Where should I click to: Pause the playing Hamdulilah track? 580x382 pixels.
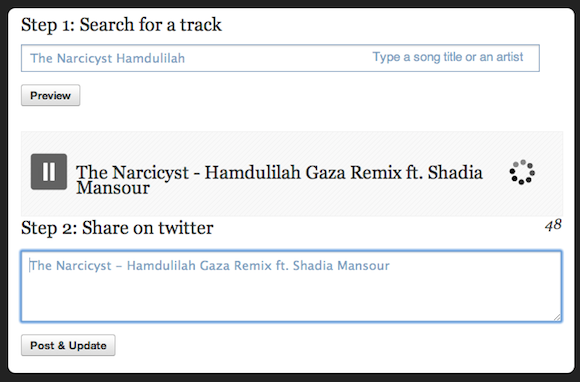click(49, 172)
